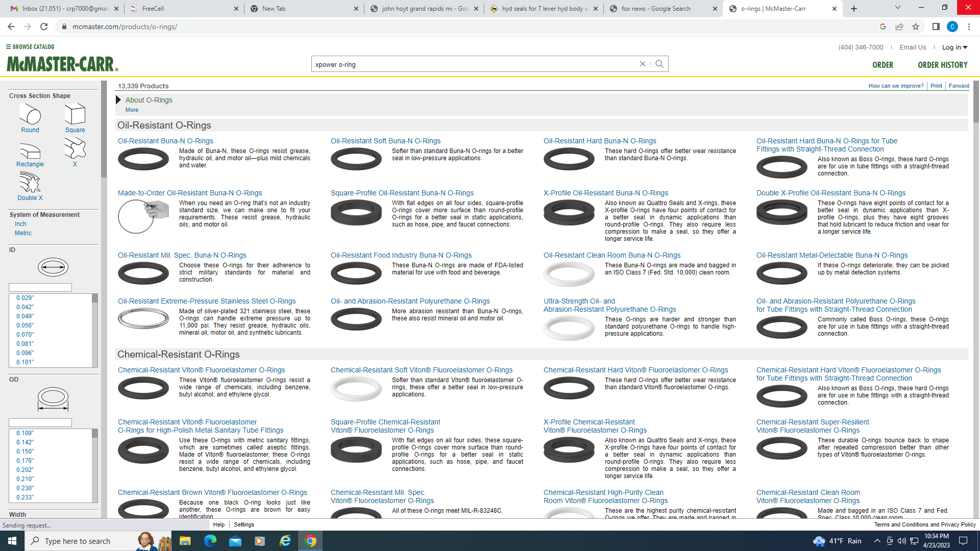Click Email Us link
980x551 pixels.
[913, 47]
